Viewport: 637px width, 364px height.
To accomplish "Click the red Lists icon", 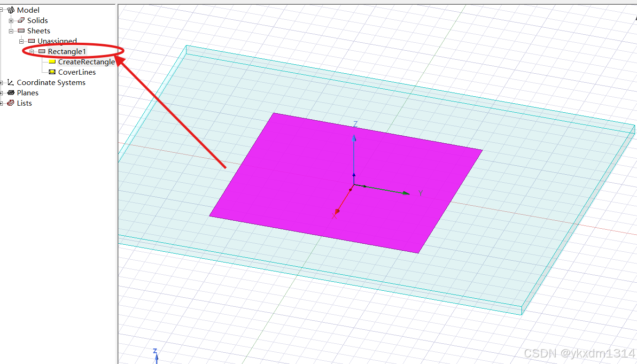I will click(11, 103).
